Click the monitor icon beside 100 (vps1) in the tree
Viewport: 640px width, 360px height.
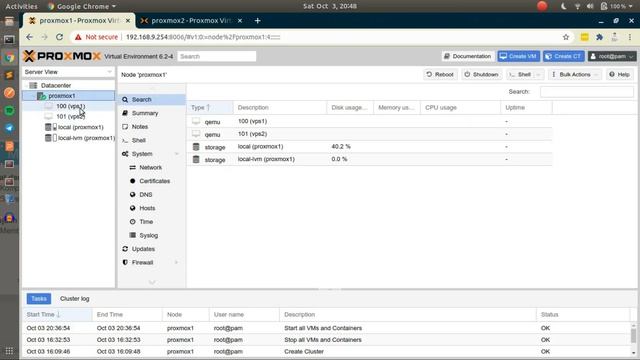coord(49,106)
